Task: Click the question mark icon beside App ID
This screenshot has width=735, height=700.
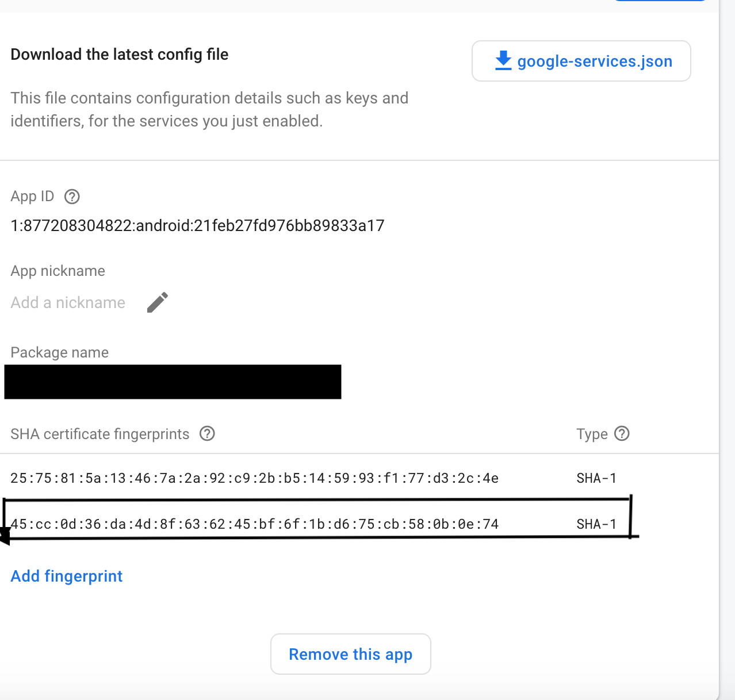Action: 71,197
